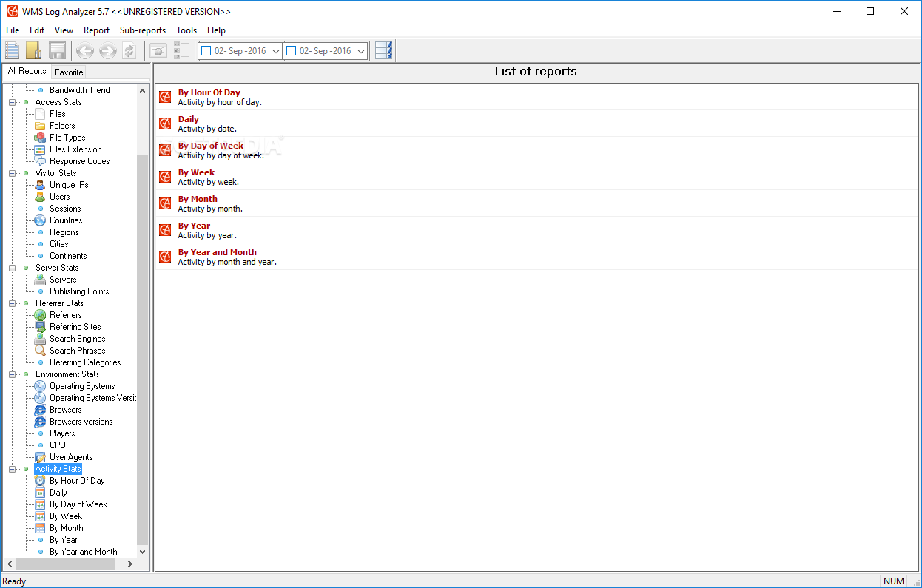This screenshot has height=588, width=922.
Task: Open the start date dropdown arrow
Action: coord(276,51)
